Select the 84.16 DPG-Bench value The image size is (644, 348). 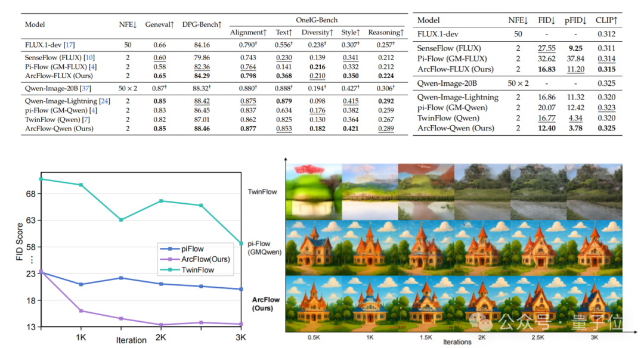(x=202, y=45)
